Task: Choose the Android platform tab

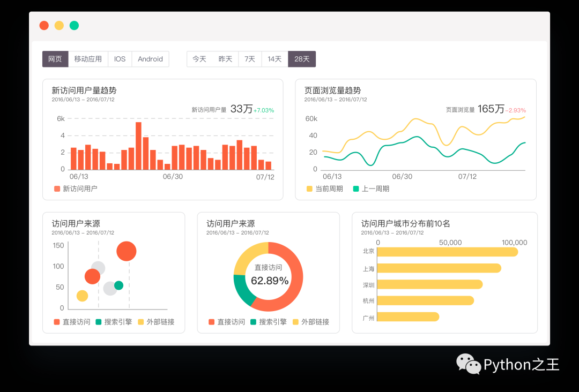Action: 150,59
